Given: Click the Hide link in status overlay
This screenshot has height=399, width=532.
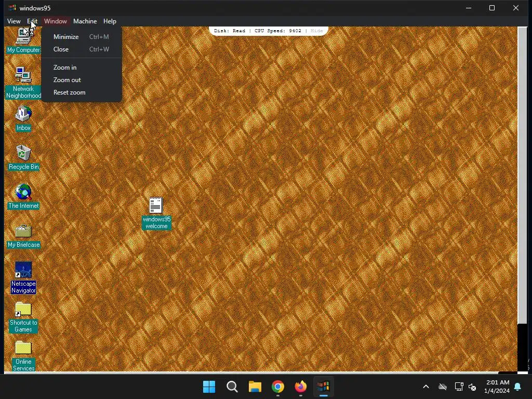Looking at the screenshot, I should (316, 31).
